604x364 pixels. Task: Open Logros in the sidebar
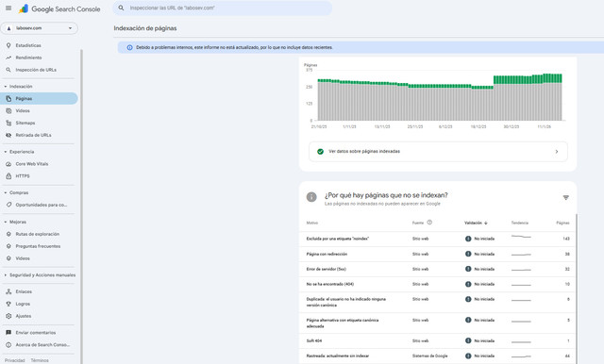click(23, 304)
